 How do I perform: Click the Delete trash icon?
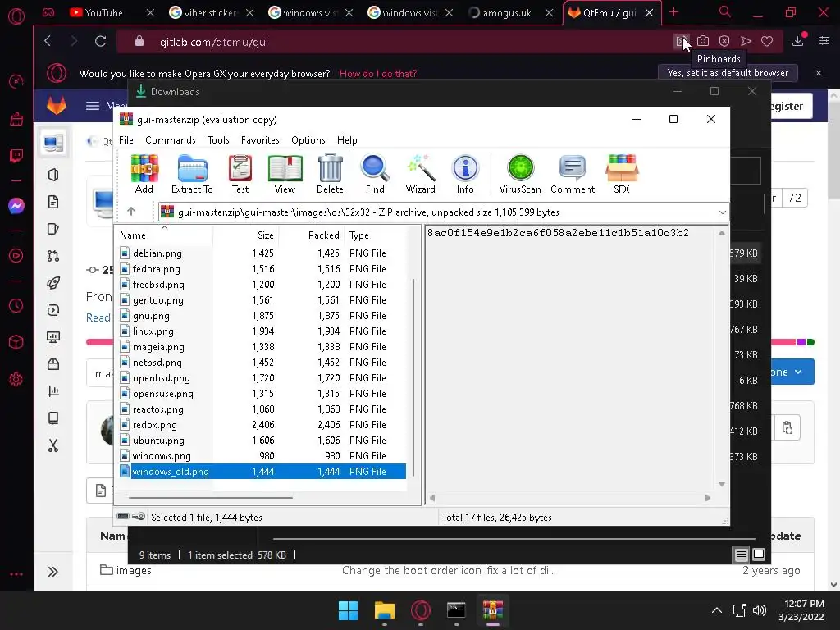tap(330, 174)
